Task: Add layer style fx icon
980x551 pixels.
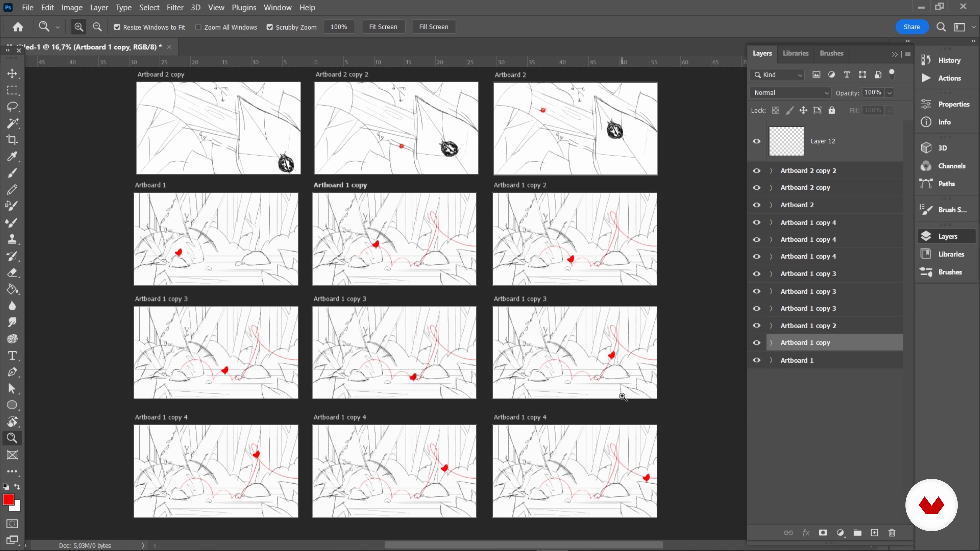Action: [806, 533]
